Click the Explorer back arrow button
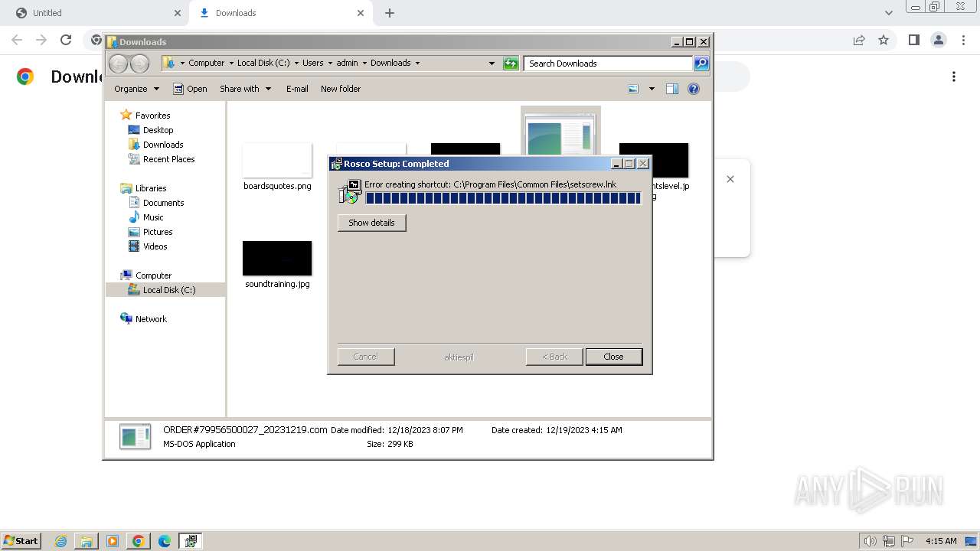Image resolution: width=980 pixels, height=551 pixels. [x=119, y=64]
